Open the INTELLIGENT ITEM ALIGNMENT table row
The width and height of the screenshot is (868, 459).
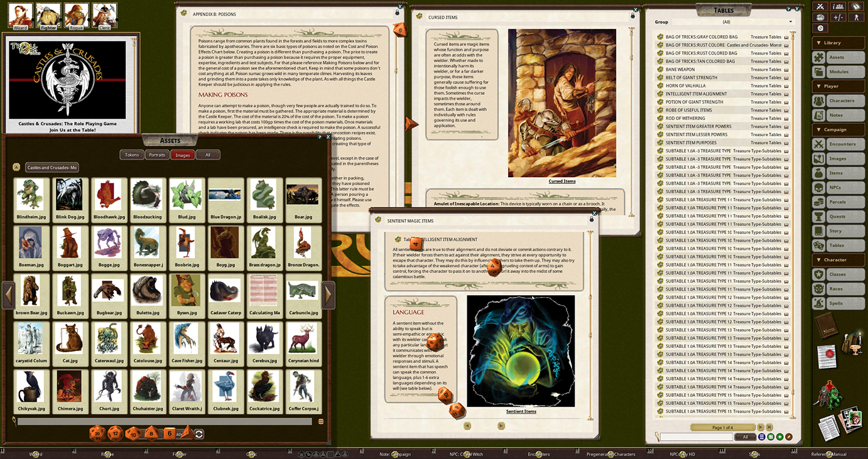[x=723, y=94]
